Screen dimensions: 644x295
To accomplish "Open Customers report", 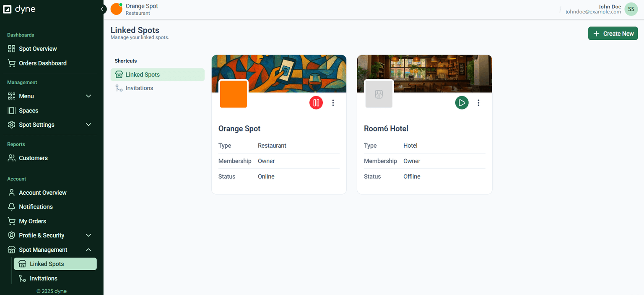I will tap(33, 158).
